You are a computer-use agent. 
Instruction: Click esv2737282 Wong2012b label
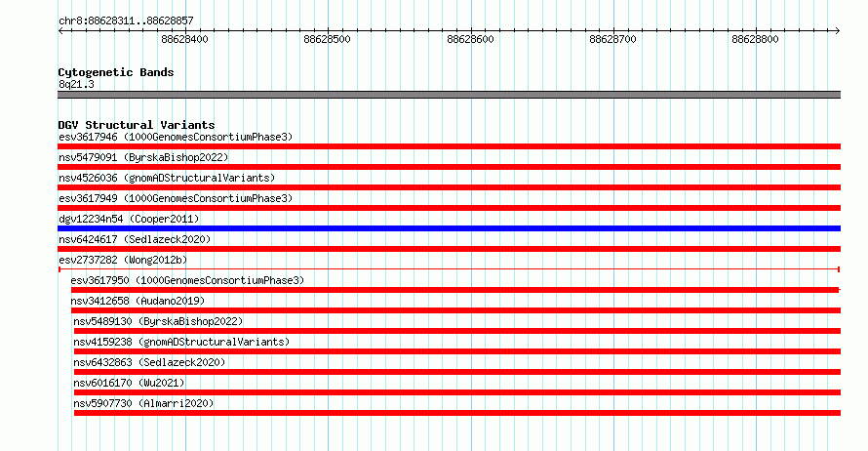pyautogui.click(x=123, y=260)
